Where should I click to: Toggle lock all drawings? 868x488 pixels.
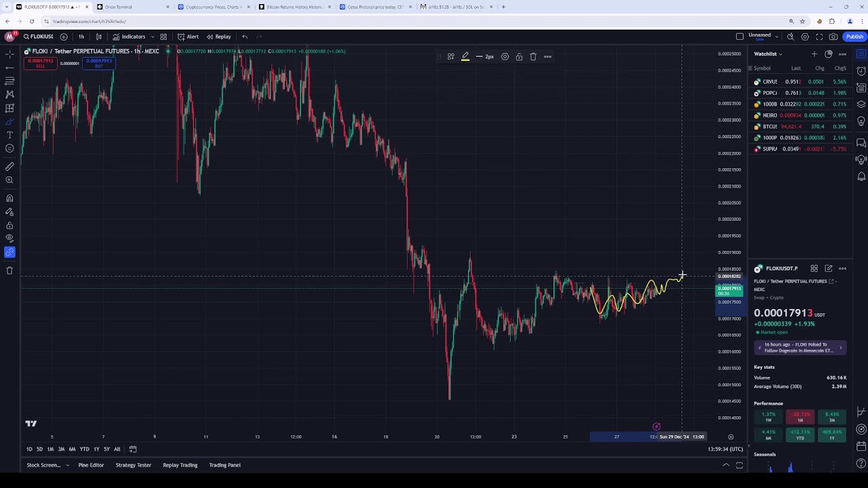coord(9,226)
